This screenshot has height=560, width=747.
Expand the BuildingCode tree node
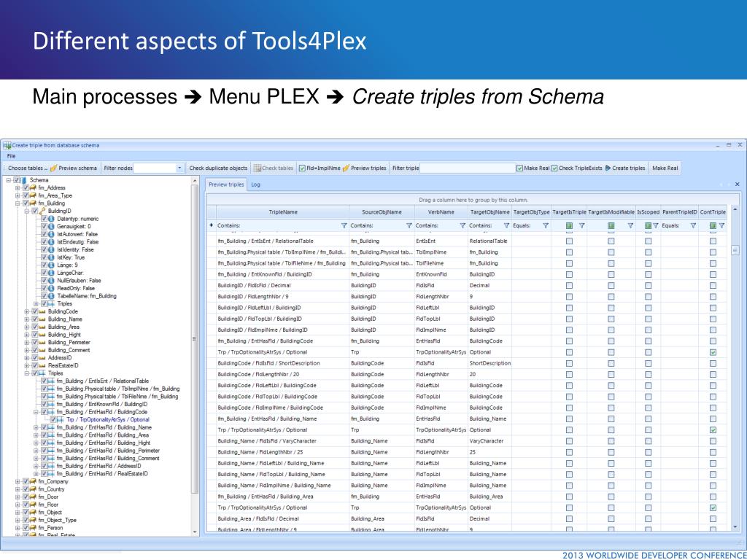pos(27,311)
